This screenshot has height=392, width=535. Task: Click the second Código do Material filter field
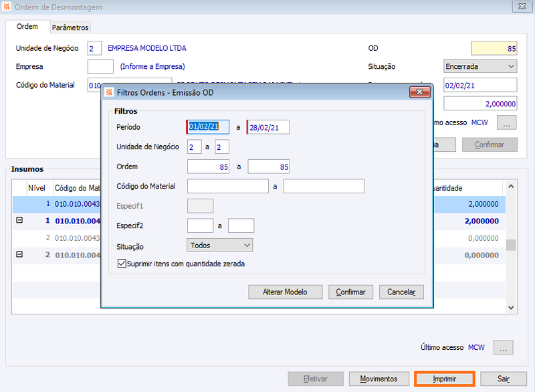click(324, 186)
